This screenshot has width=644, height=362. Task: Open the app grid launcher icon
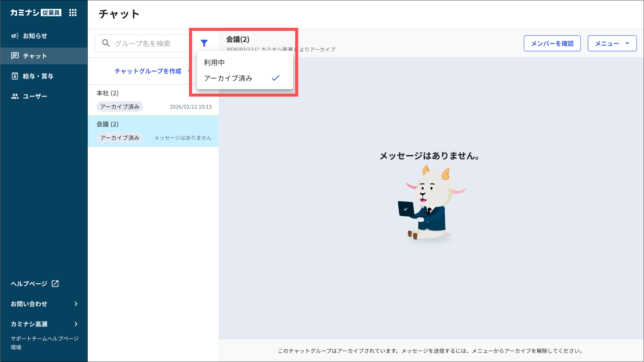(x=73, y=13)
